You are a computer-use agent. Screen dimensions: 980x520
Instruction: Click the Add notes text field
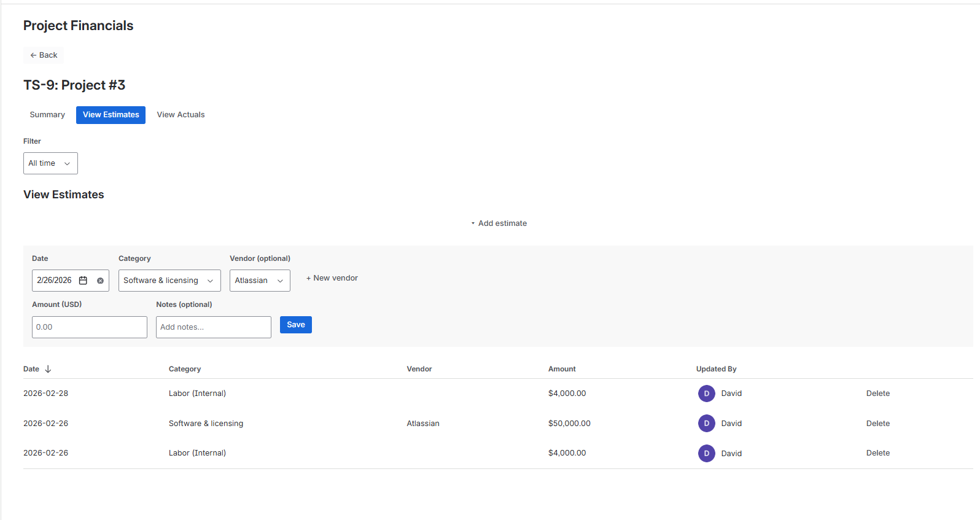click(213, 327)
